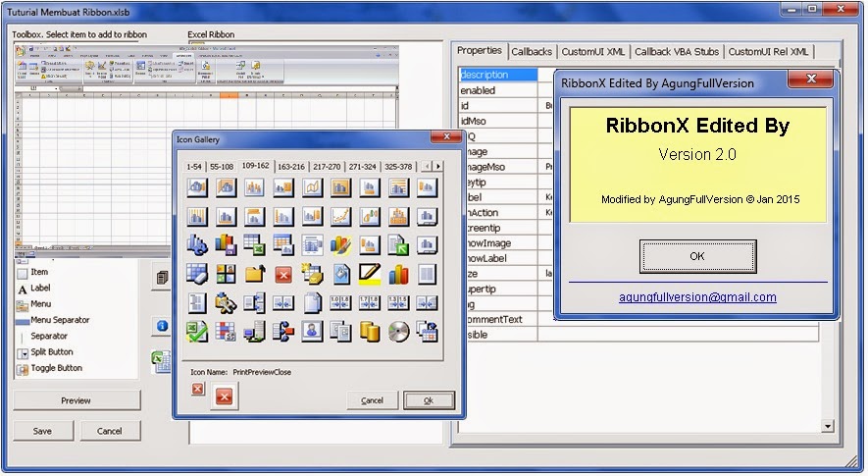Select the Item toolbox entry
The width and height of the screenshot is (868, 476).
click(33, 272)
